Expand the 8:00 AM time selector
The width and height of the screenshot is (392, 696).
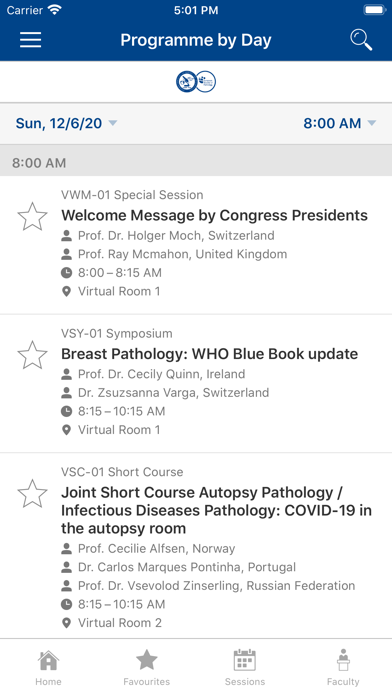click(340, 123)
